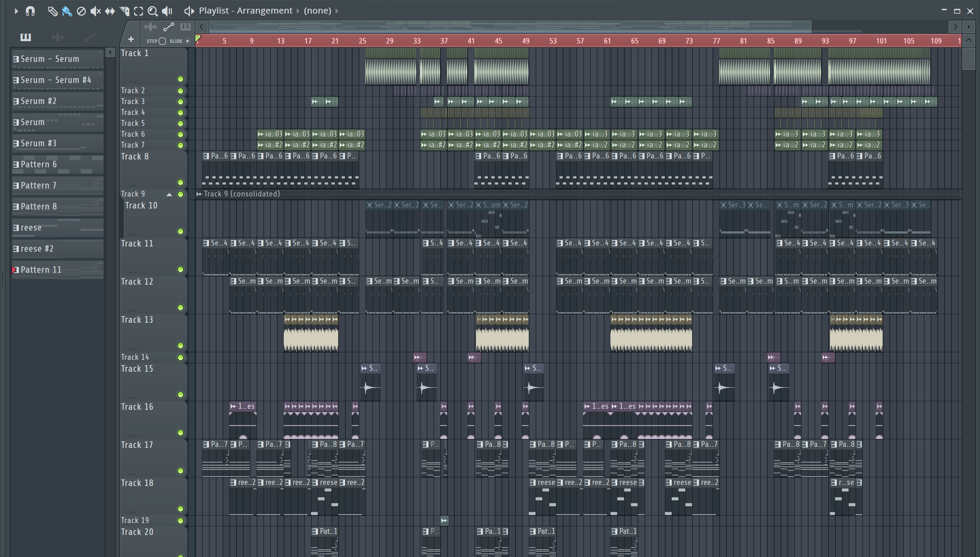Show audio clips in the picker panel
This screenshot has width=980, height=557.
coord(58,37)
